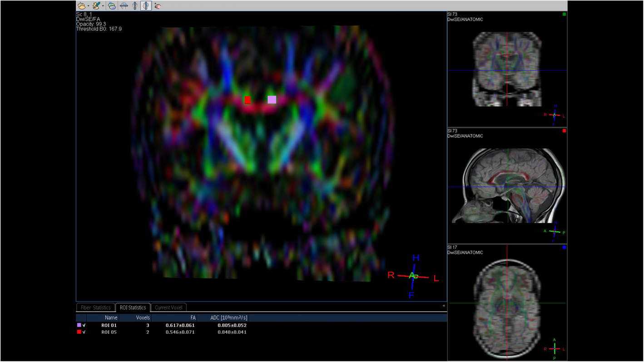Toggle the ROI 01 checkmark
Image resolution: width=644 pixels, height=362 pixels.
coord(84,325)
